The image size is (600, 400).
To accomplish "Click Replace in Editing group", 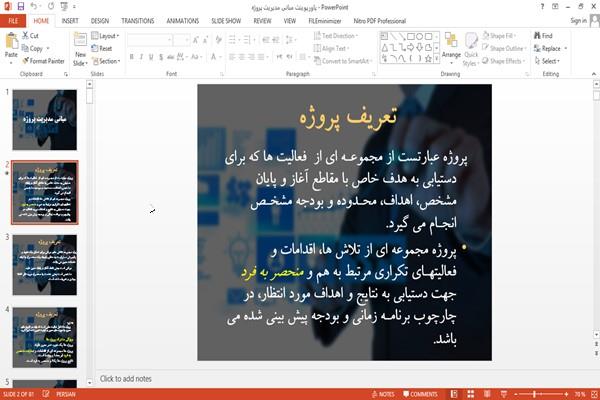I will (550, 48).
